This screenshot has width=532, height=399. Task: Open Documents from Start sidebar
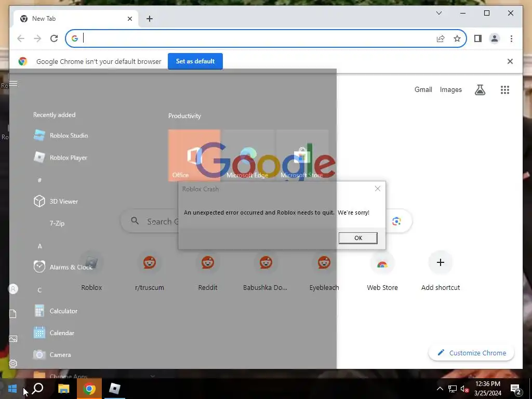[x=13, y=314]
